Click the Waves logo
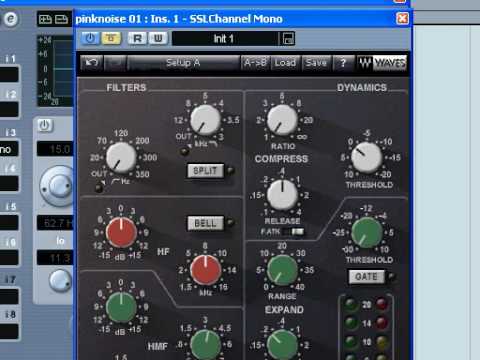This screenshot has height=360, width=480. tap(382, 63)
